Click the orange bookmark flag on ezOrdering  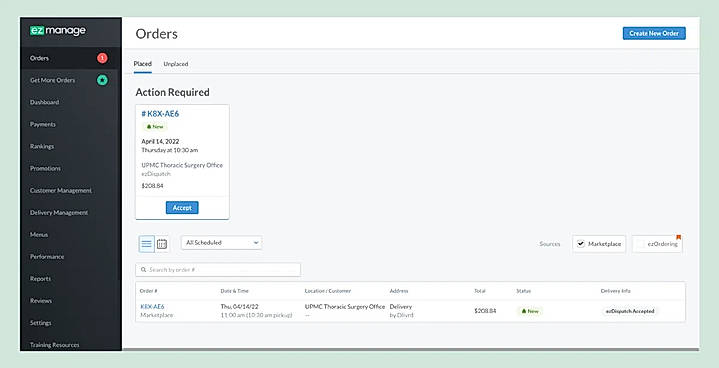click(679, 237)
